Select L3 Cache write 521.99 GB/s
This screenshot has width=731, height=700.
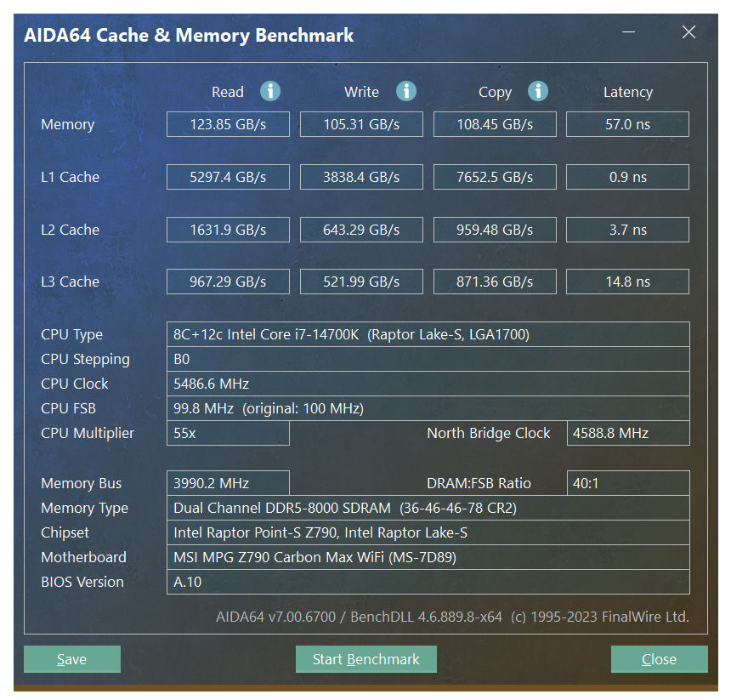click(361, 282)
